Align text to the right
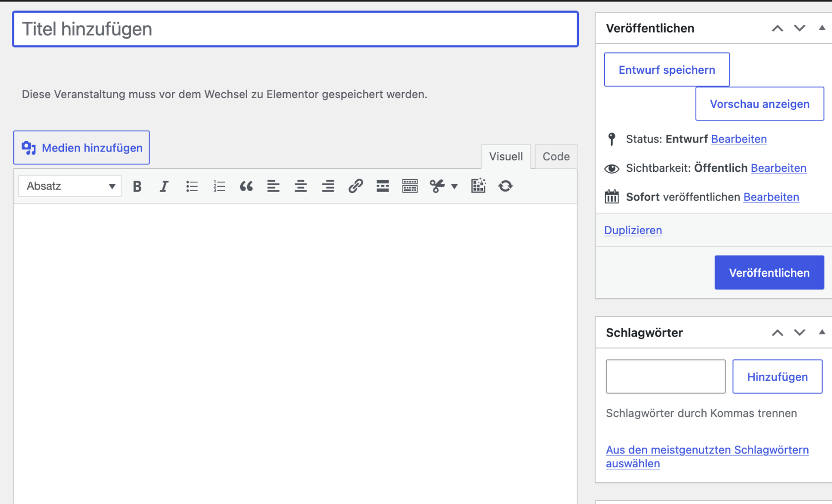The height and width of the screenshot is (504, 832). click(328, 186)
